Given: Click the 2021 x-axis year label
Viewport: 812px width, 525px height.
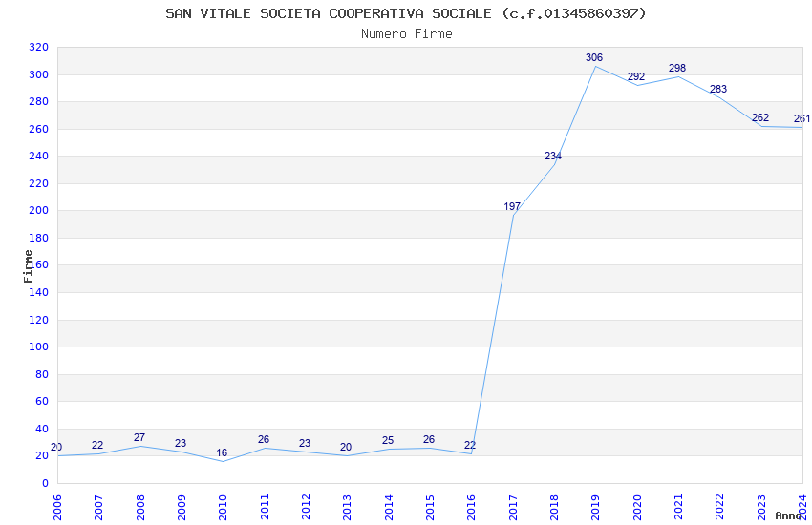Looking at the screenshot, I should 678,507.
